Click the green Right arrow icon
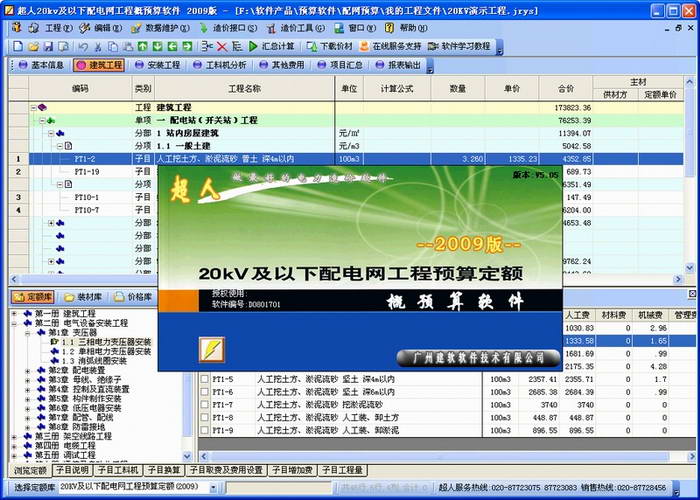Screen dimensions: 700x500 click(188, 46)
